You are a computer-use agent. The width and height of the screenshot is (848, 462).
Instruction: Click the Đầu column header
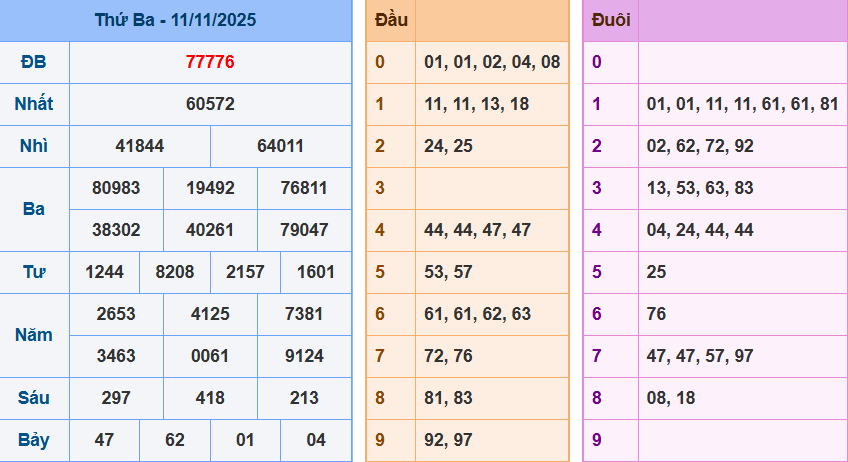[391, 20]
